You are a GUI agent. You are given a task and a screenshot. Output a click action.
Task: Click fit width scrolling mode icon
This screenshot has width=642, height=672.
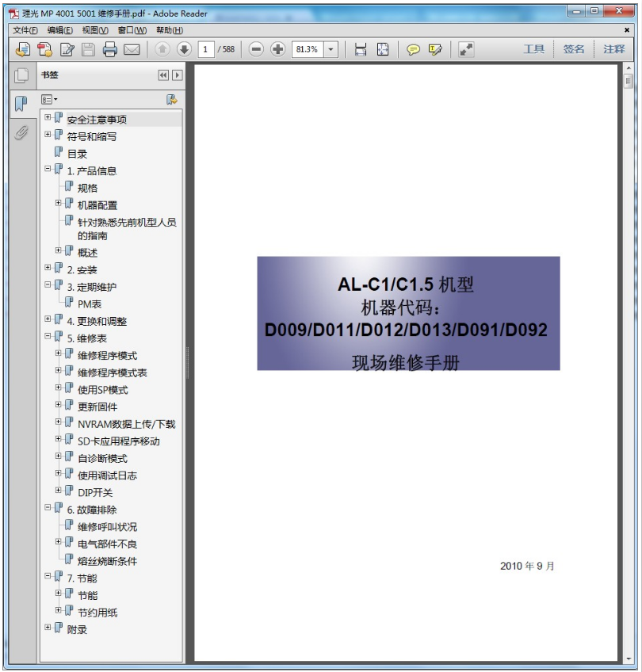point(361,50)
